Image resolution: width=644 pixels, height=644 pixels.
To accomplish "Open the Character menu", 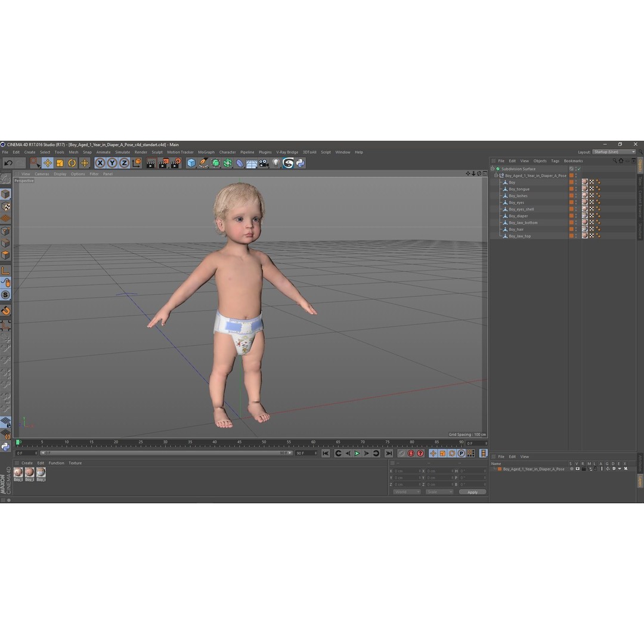I will 228,152.
